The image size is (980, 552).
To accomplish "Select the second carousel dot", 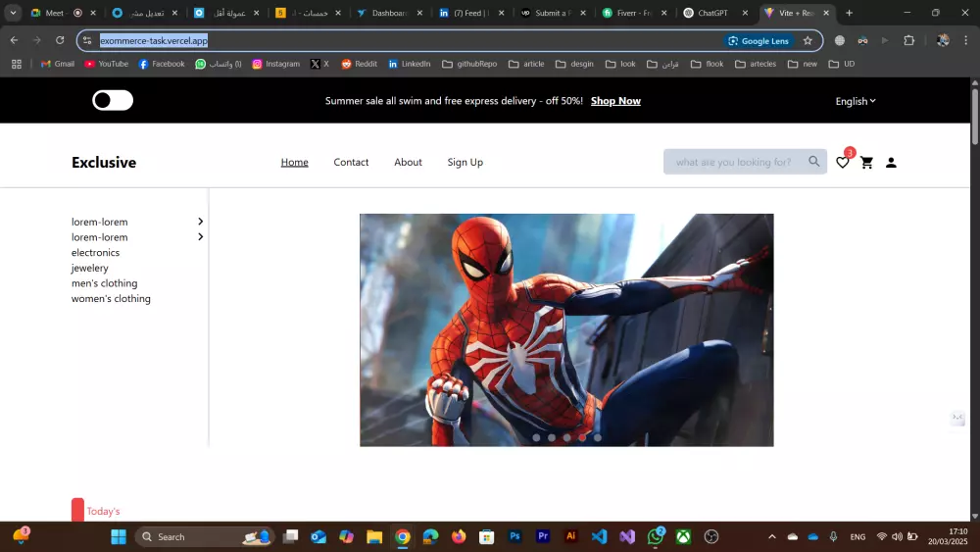I will (x=551, y=437).
